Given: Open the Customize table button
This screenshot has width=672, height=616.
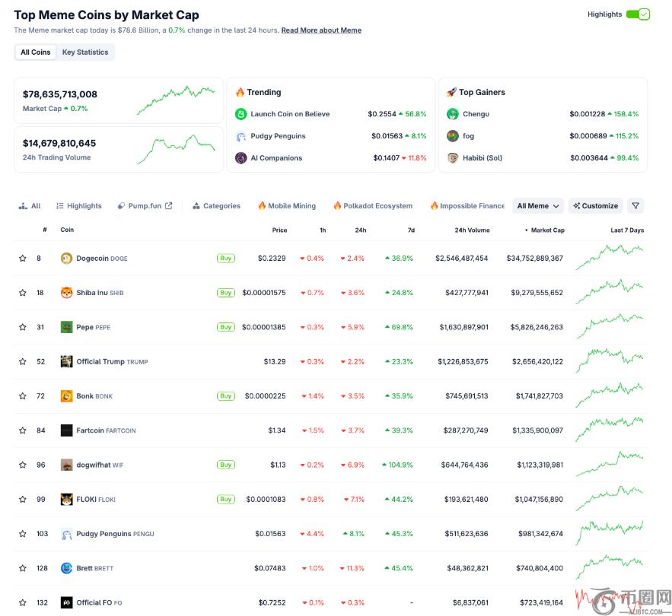Looking at the screenshot, I should pyautogui.click(x=595, y=206).
